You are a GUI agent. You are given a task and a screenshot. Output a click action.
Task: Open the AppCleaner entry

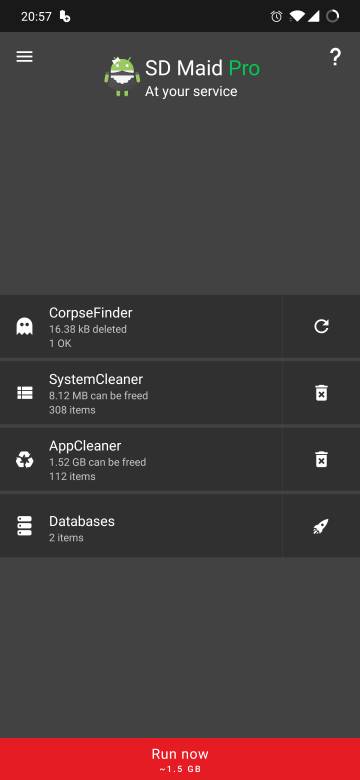point(141,460)
